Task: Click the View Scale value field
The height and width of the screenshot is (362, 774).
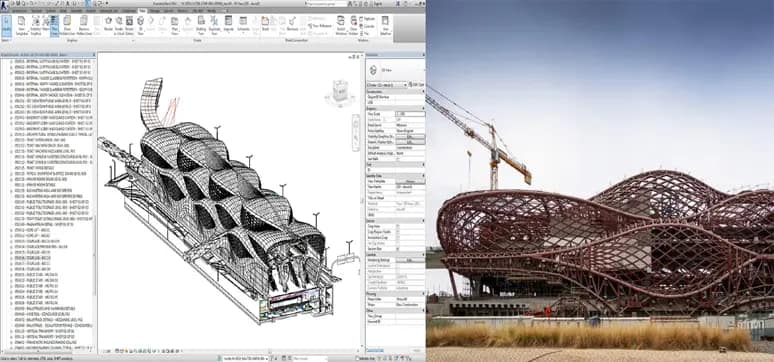Action: (x=409, y=114)
